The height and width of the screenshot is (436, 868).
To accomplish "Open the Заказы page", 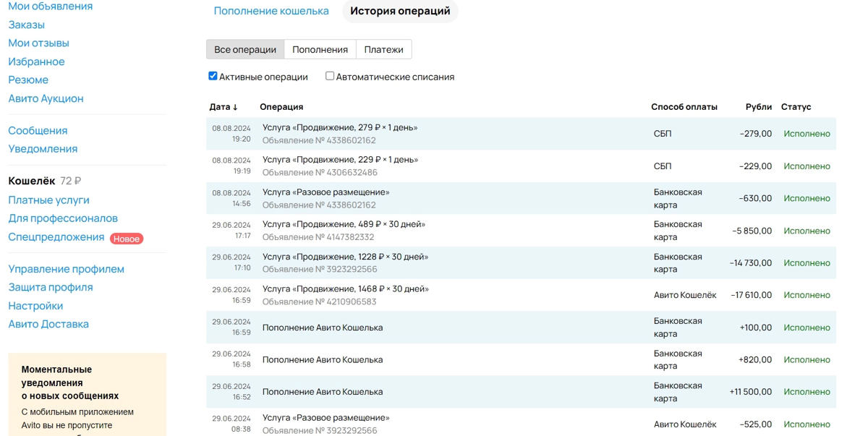I will coord(25,24).
